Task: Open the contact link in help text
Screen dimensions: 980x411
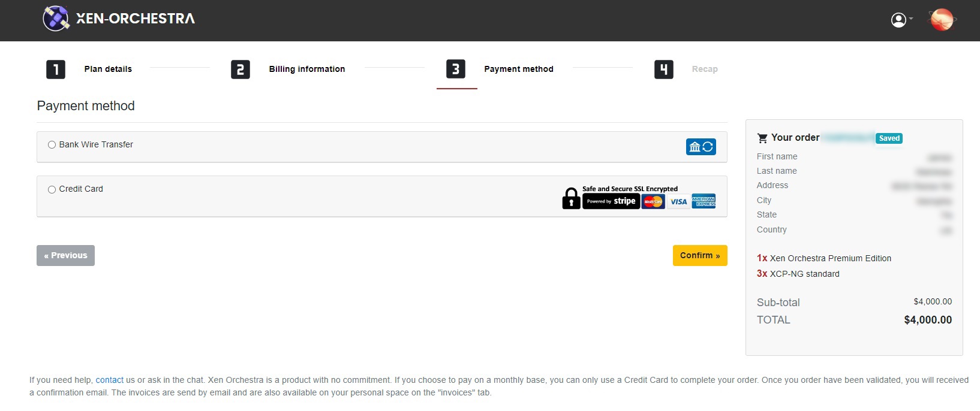Action: pos(110,380)
